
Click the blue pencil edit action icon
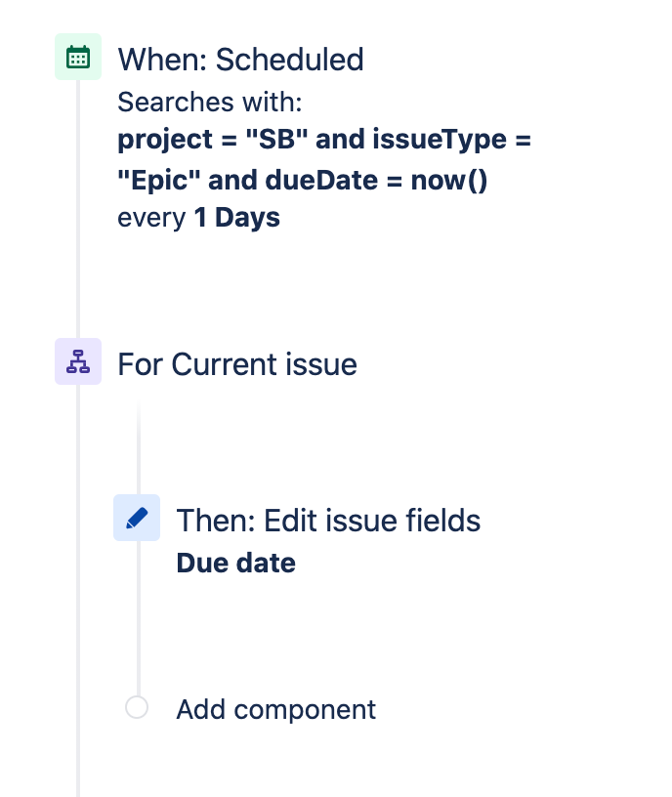click(x=137, y=518)
